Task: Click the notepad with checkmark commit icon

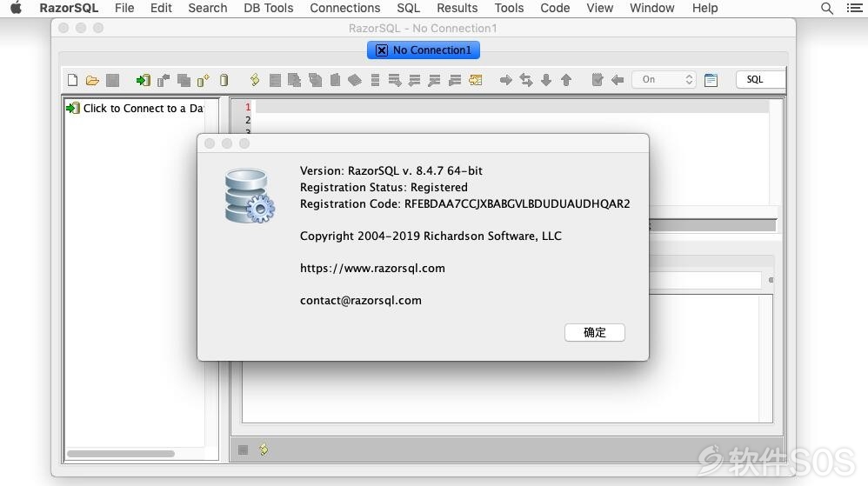Action: click(x=597, y=80)
